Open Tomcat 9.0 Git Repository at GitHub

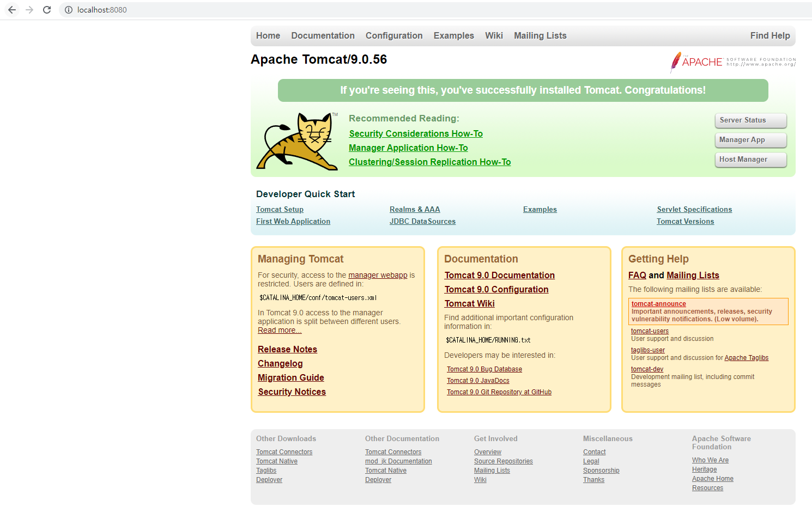coord(499,392)
